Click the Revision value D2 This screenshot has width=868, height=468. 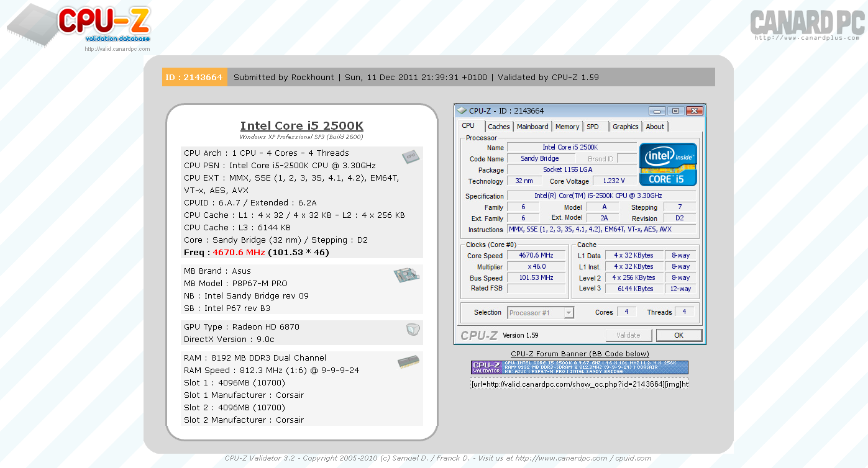(x=680, y=218)
